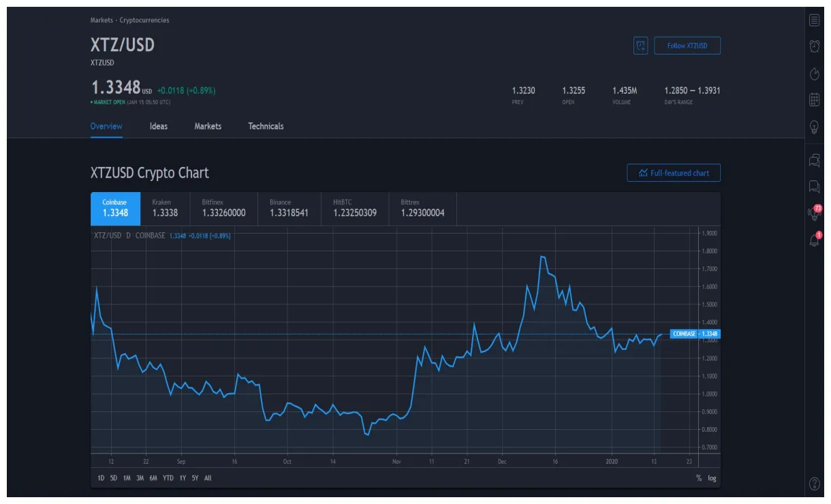The image size is (831, 504).
Task: Click the Cryptocurrencies breadcrumb link
Action: [143, 20]
